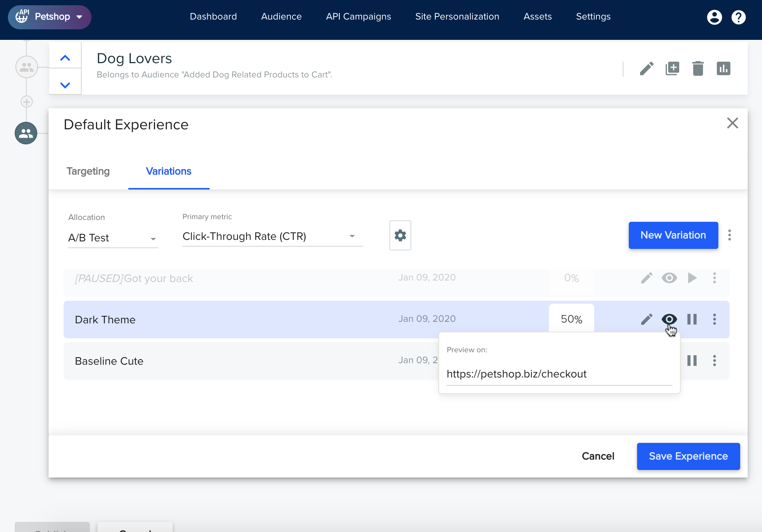Close the Default Experience panel
Screen dimensions: 762x532
732,123
